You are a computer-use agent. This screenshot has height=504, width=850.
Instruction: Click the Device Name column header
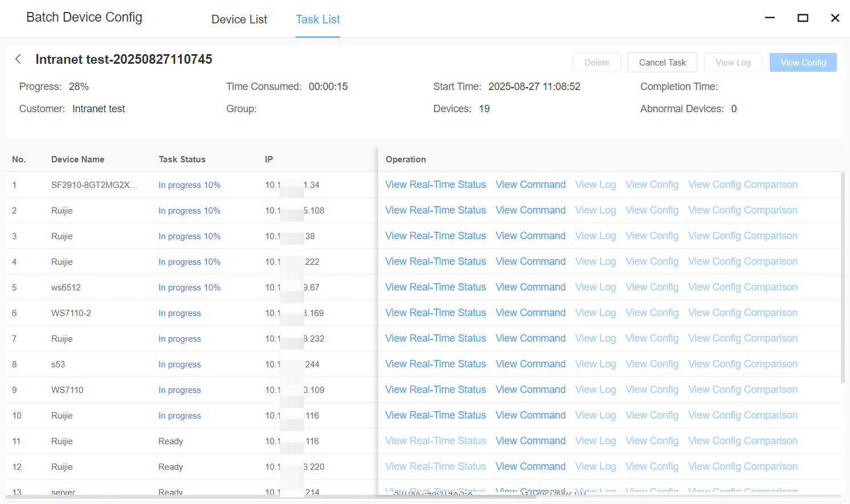click(x=77, y=159)
